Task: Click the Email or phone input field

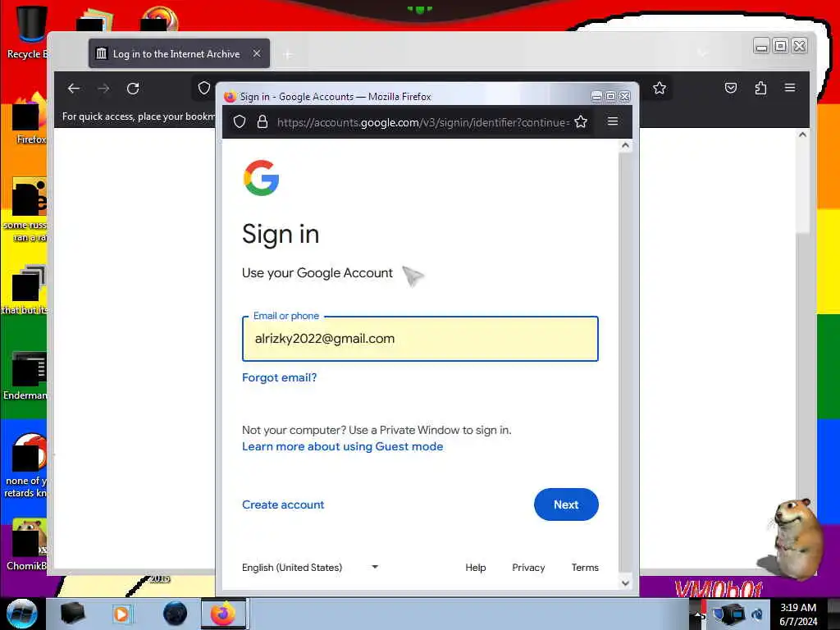Action: click(x=420, y=339)
